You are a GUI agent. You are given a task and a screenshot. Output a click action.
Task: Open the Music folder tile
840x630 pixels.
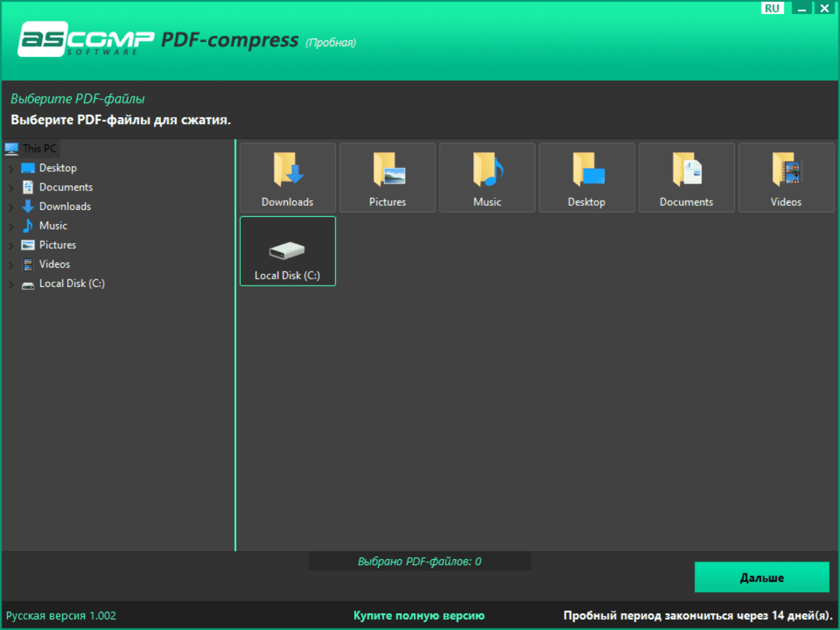click(487, 178)
